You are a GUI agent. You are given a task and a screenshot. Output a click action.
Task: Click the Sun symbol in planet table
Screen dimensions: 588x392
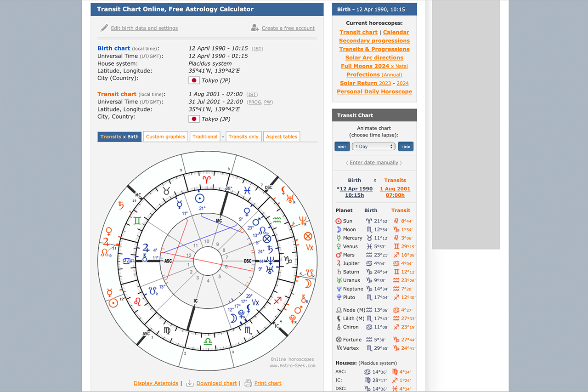[339, 221]
